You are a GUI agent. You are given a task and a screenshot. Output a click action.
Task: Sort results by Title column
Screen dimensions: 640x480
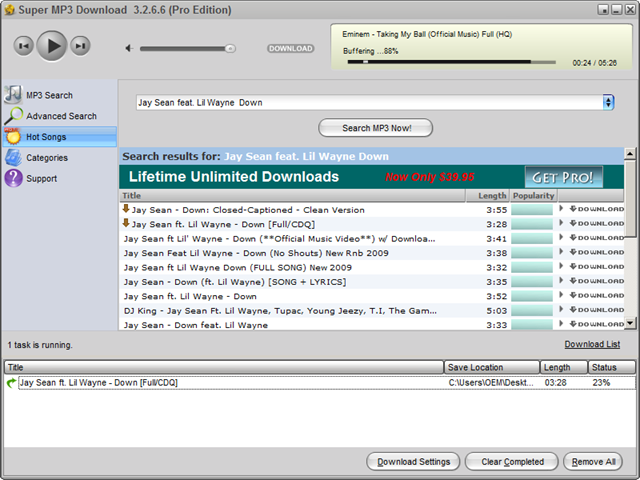pos(292,196)
